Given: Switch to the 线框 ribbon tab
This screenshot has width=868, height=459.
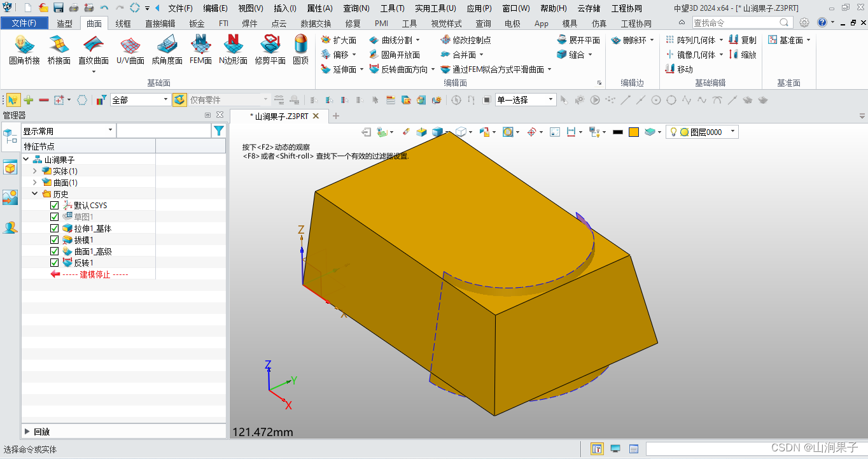Looking at the screenshot, I should point(123,24).
